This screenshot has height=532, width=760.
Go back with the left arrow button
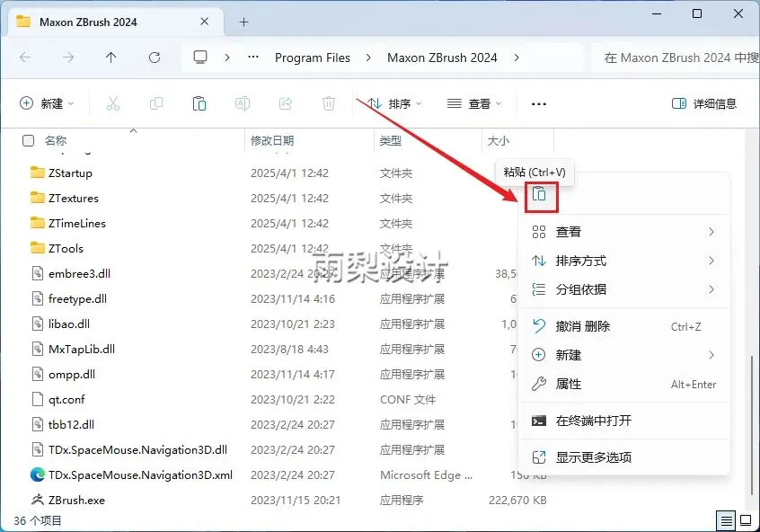(25, 58)
